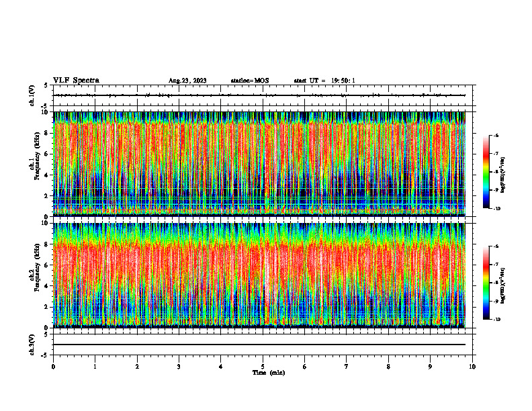
Task: Click the ch.1 frequency tick label "4"
Action: click(x=47, y=175)
